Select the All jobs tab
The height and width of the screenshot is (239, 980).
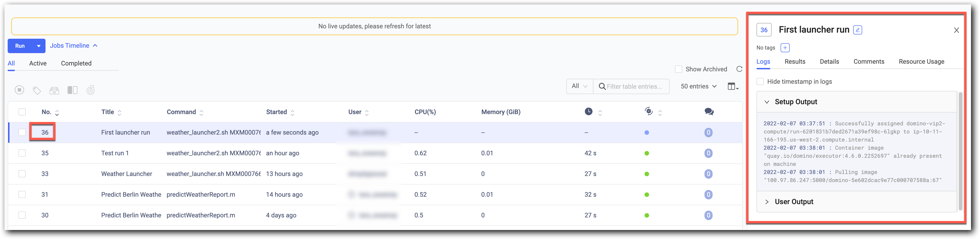coord(11,63)
